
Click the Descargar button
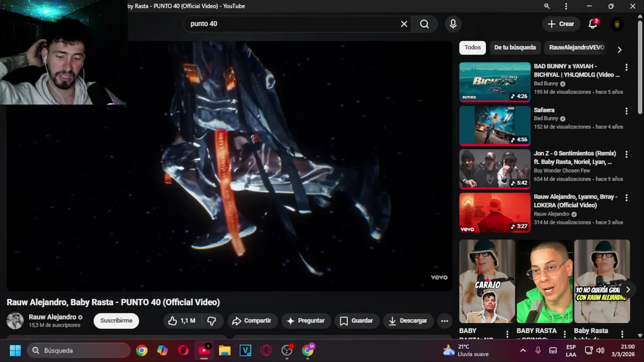click(x=408, y=321)
